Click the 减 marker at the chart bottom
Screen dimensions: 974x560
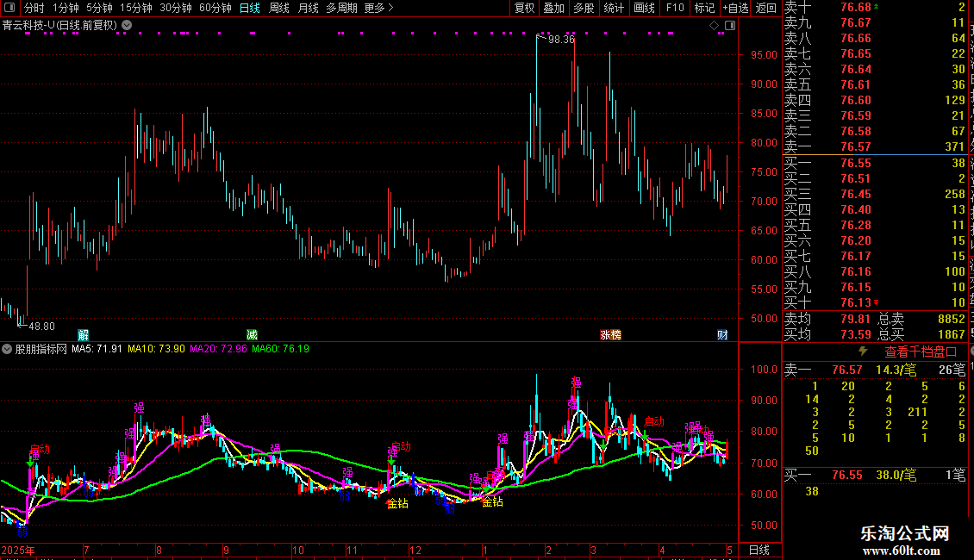(x=252, y=334)
